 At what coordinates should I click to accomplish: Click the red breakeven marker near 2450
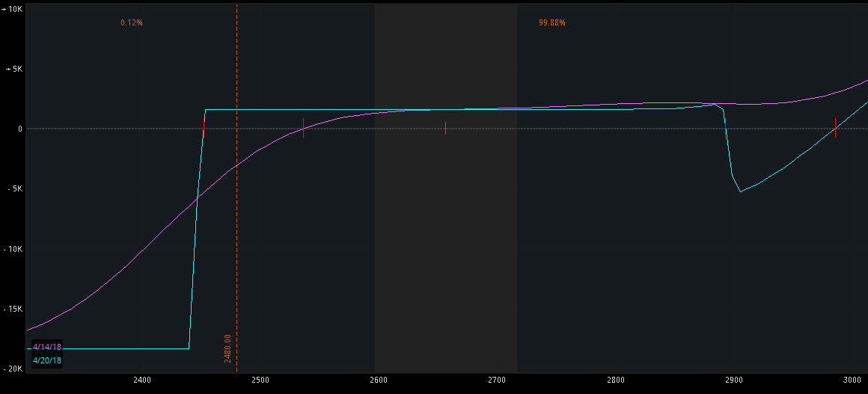tap(204, 129)
